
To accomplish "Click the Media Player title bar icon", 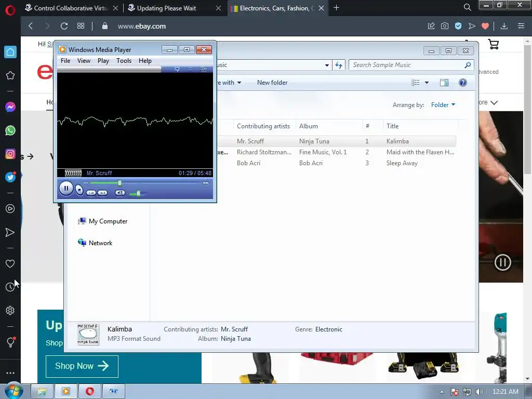I will (62, 49).
